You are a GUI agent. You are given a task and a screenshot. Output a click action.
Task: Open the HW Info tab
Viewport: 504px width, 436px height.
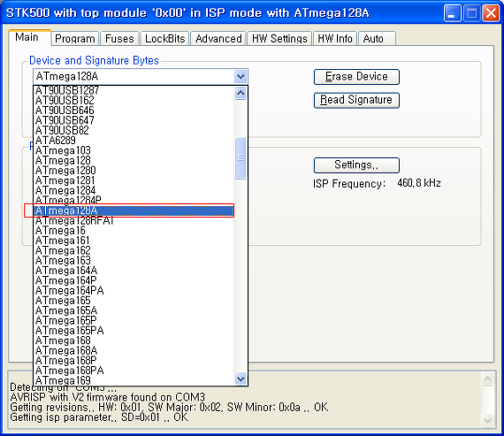(x=335, y=39)
